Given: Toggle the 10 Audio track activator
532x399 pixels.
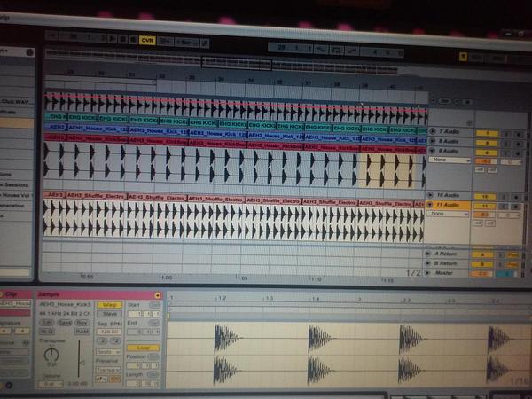Looking at the screenshot, I should tap(485, 197).
